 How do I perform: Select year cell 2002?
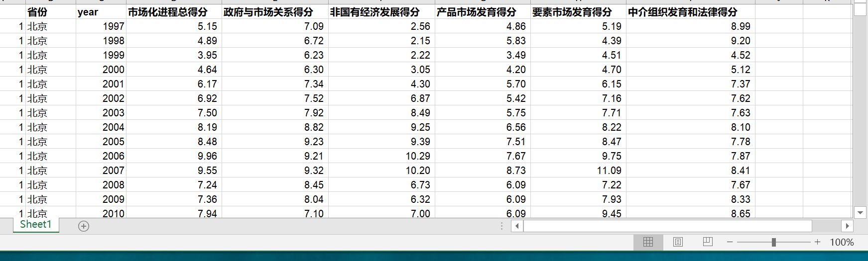click(x=101, y=98)
